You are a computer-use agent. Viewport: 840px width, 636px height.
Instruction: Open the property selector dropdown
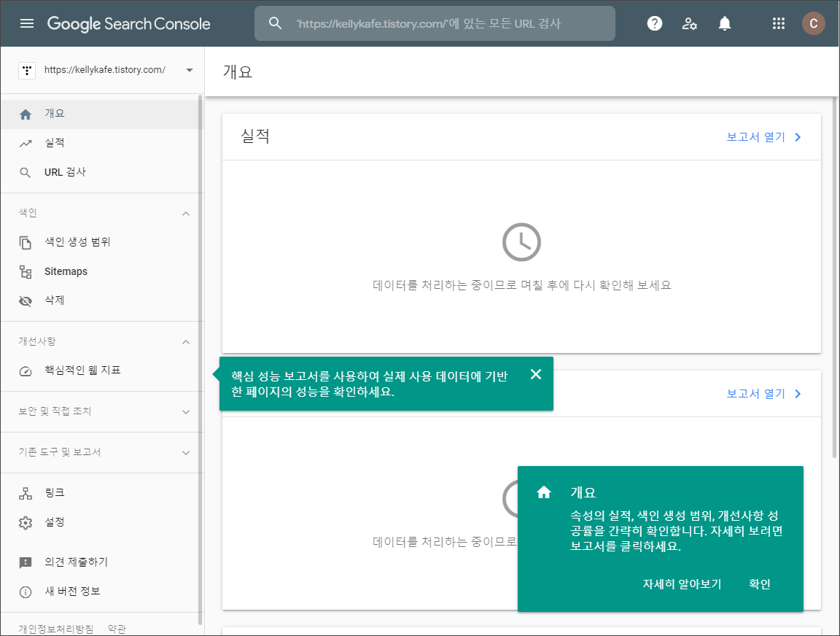tap(189, 70)
